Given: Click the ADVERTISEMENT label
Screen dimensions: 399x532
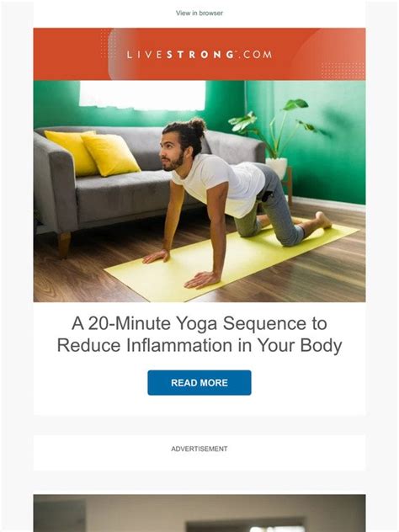Looking at the screenshot, I should (x=199, y=449).
